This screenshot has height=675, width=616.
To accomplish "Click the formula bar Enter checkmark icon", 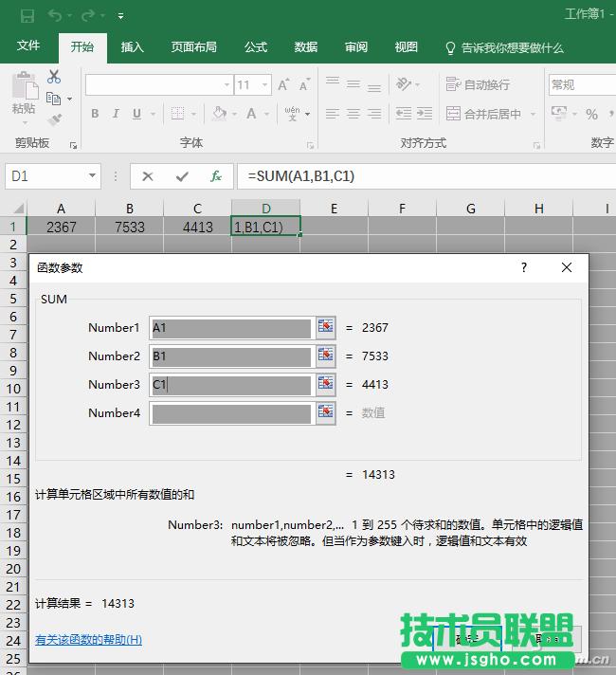I will [x=182, y=176].
